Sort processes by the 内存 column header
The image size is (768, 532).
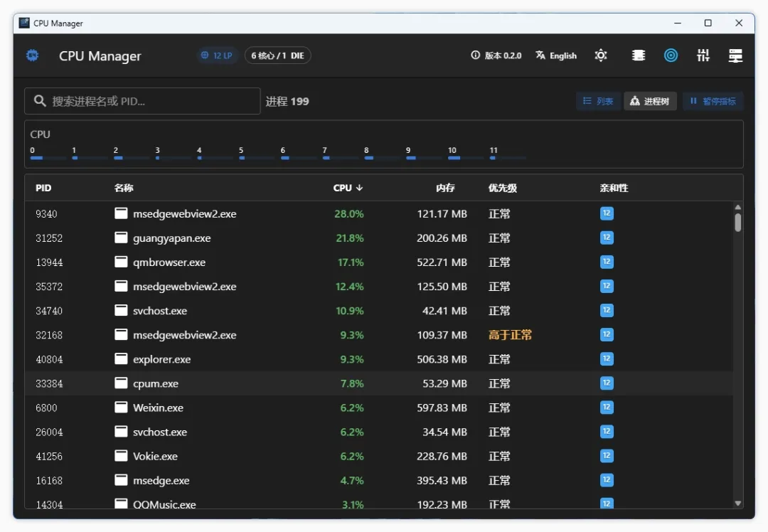tap(445, 188)
